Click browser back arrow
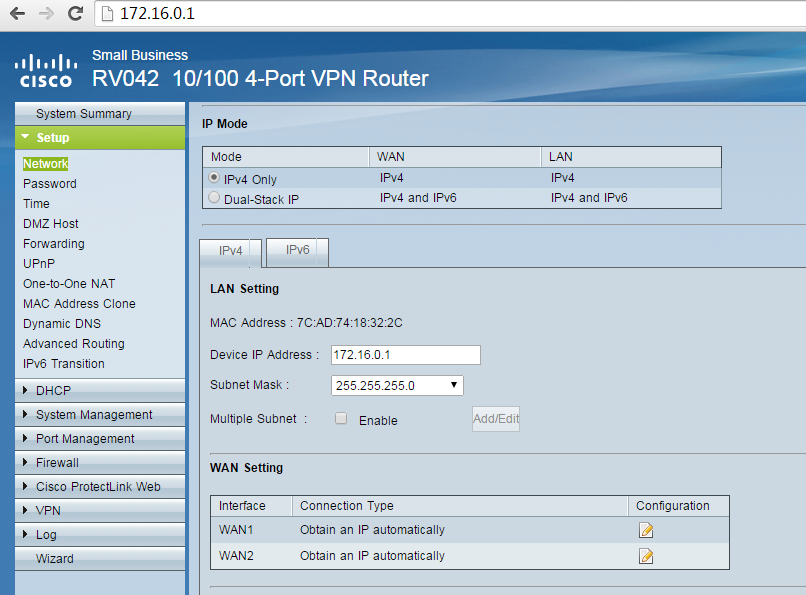 17,14
